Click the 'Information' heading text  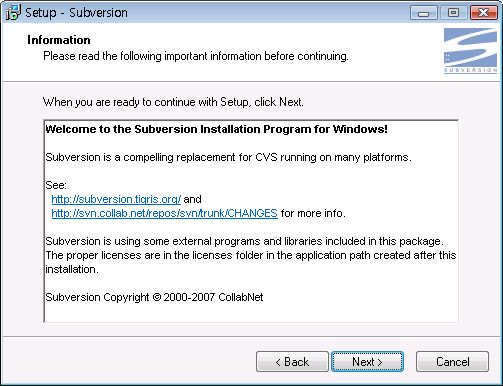59,40
